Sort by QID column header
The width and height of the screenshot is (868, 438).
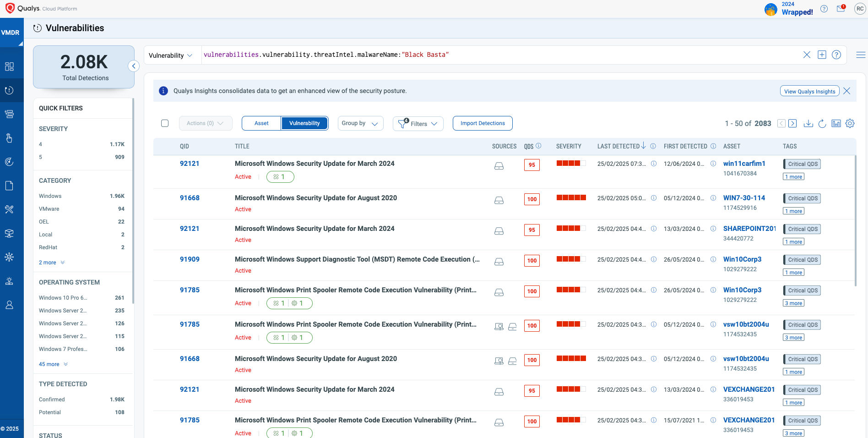tap(184, 146)
